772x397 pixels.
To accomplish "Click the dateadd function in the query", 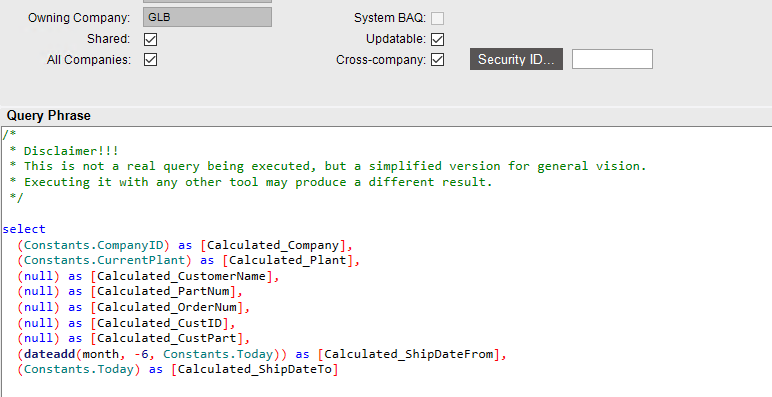I will [x=49, y=354].
